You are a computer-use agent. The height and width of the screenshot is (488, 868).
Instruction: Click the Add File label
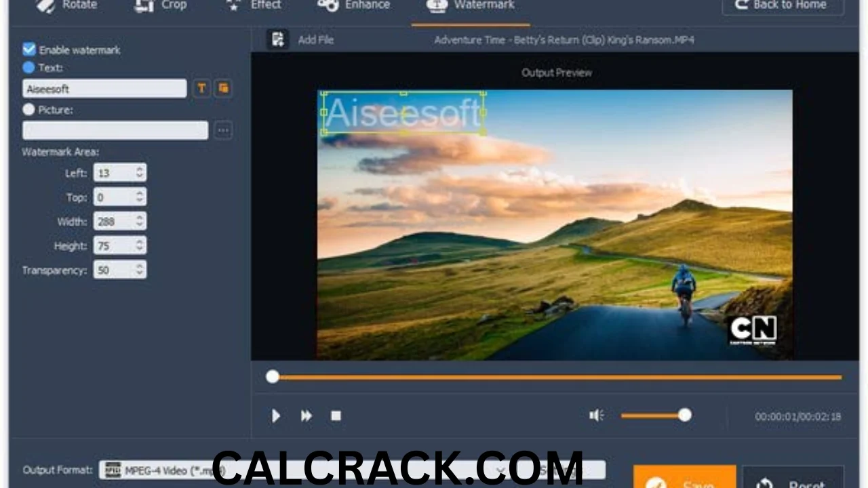316,40
